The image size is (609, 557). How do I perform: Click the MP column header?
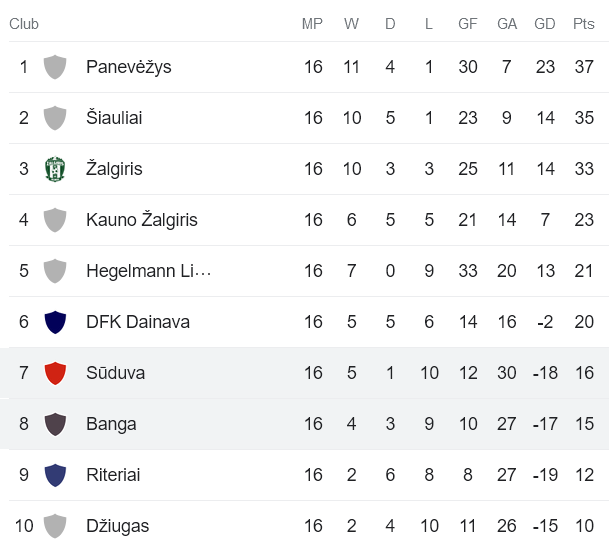coord(312,24)
